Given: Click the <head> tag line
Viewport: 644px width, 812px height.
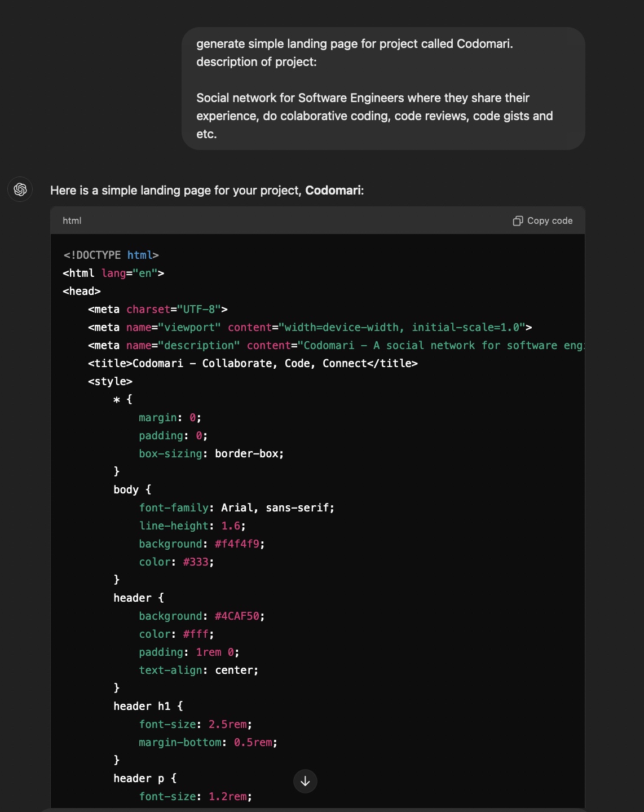Looking at the screenshot, I should 82,291.
